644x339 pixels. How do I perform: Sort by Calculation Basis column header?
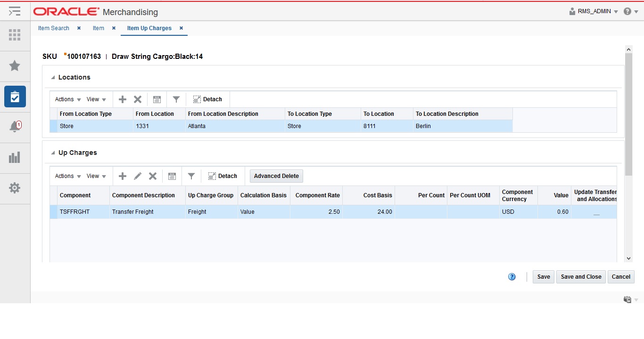pos(264,195)
